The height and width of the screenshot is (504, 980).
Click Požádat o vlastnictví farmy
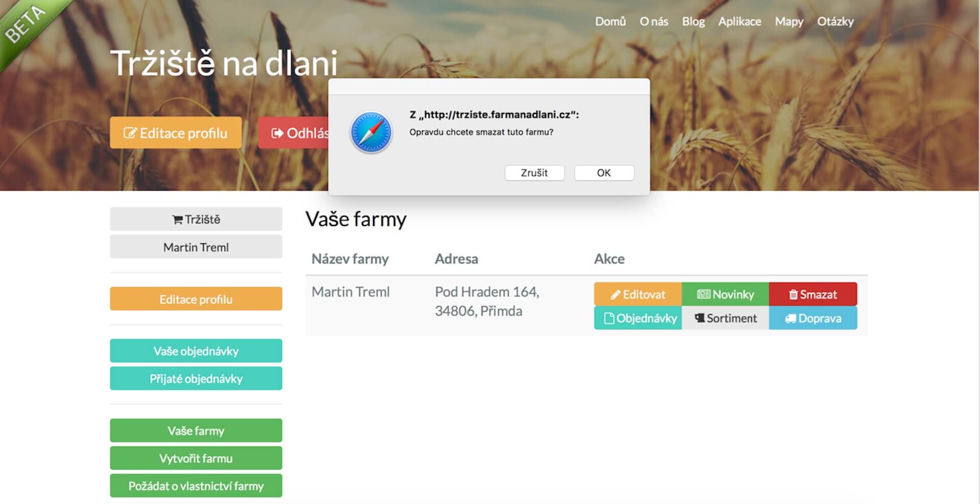coord(196,486)
